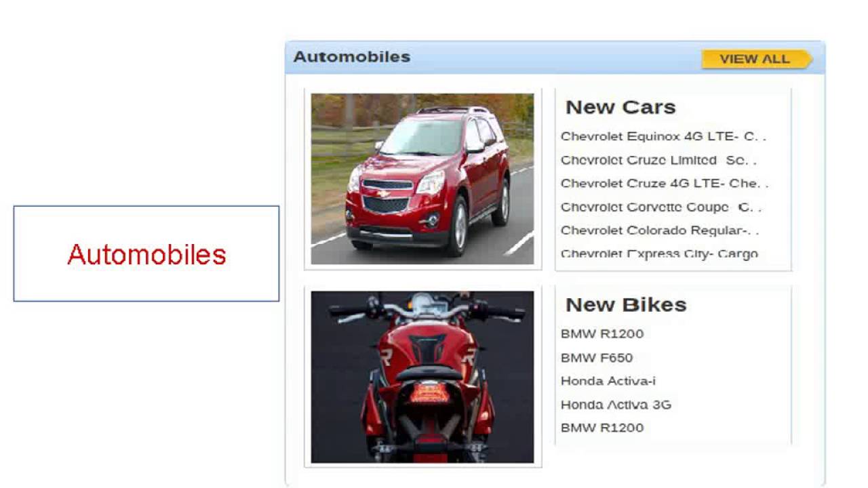868x488 pixels.
Task: Click the New Bikes heading
Action: (626, 305)
